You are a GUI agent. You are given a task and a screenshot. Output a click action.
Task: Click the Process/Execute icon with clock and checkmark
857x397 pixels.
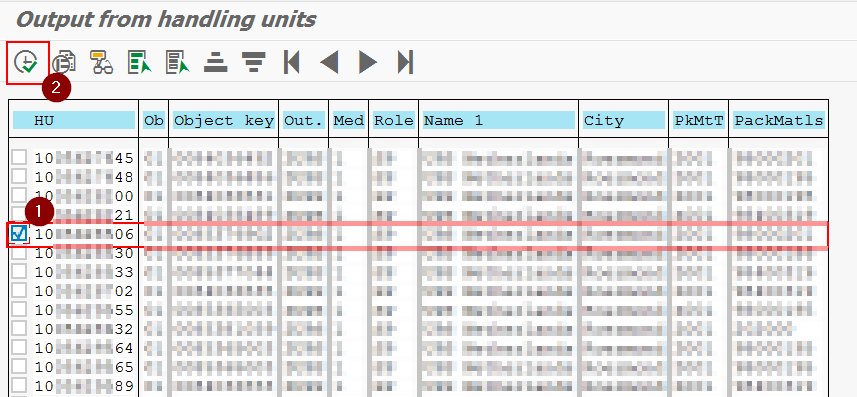[26, 62]
